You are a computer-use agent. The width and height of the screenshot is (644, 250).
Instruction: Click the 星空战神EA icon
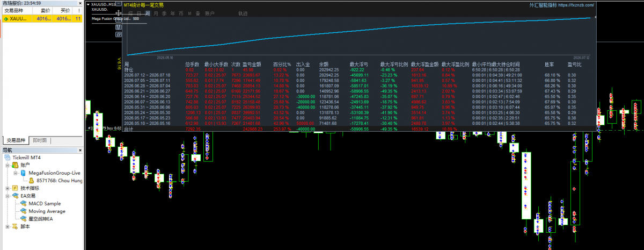pyautogui.click(x=23, y=219)
